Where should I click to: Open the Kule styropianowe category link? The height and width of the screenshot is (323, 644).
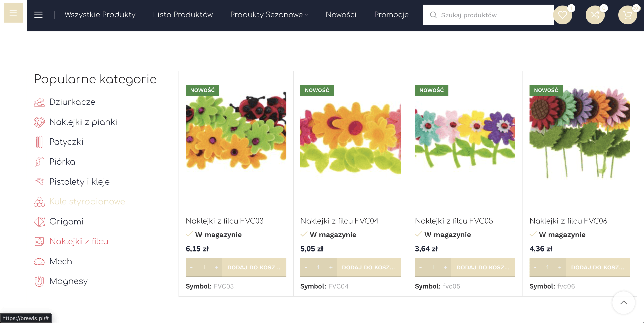pyautogui.click(x=87, y=202)
